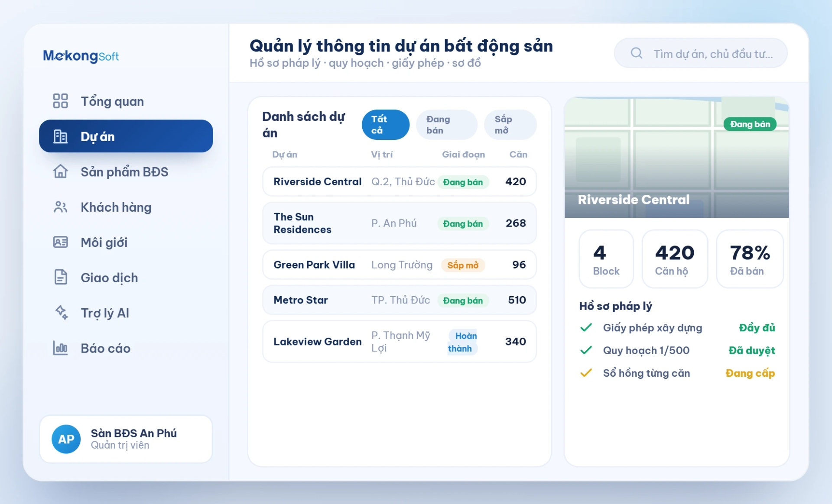
Task: Click the Giai đoạn column header
Action: pyautogui.click(x=463, y=155)
